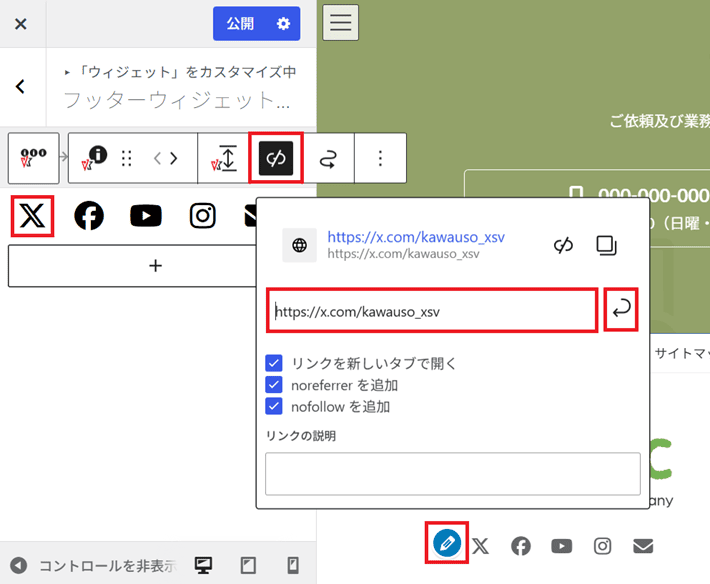Select the social icons parent block button
This screenshot has height=584, width=710.
[34, 158]
